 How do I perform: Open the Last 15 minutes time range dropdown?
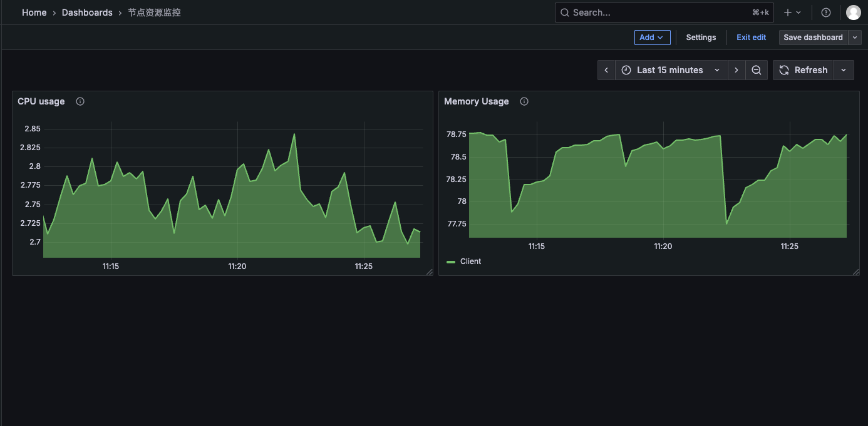(x=670, y=69)
